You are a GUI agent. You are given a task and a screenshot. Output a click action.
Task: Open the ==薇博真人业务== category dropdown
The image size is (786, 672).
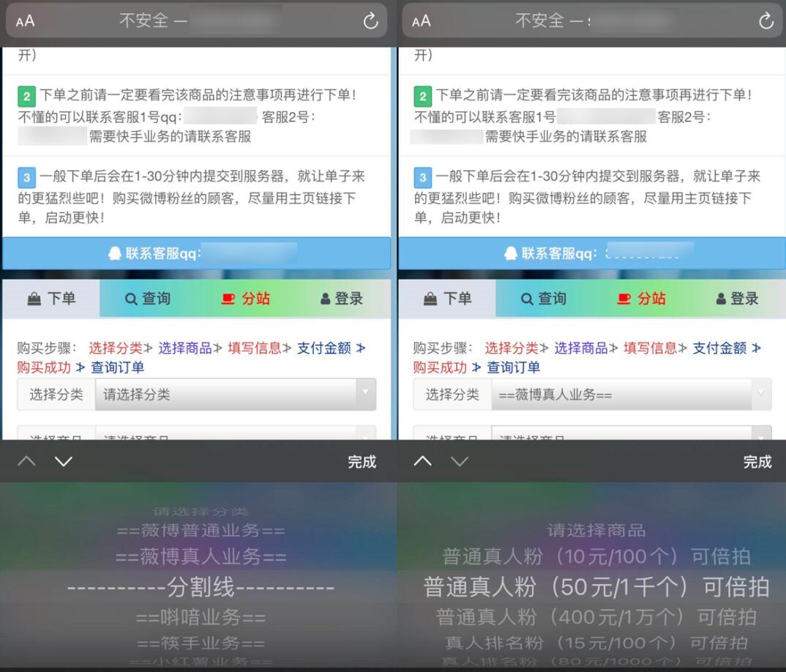631,394
